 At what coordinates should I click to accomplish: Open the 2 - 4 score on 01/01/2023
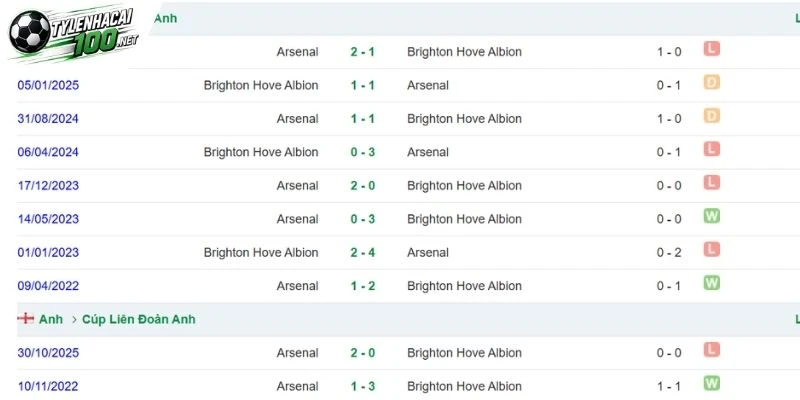(x=363, y=253)
